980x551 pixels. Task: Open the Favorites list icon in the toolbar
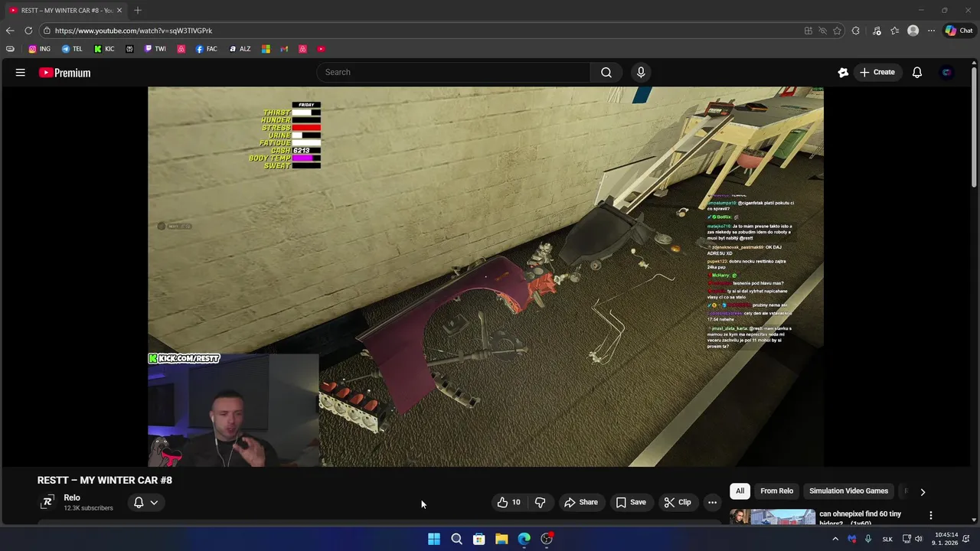pyautogui.click(x=894, y=31)
